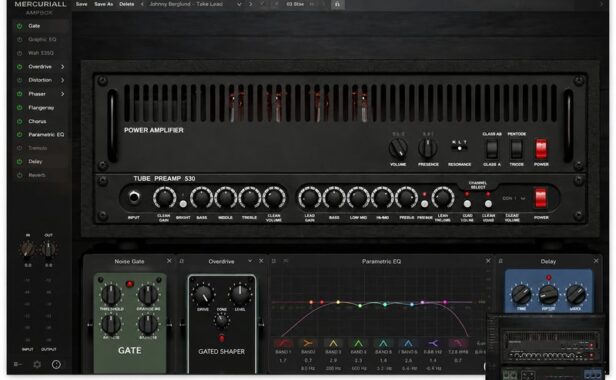Select the Band 1 high-pass filter icon
This screenshot has height=380, width=616.
283,343
